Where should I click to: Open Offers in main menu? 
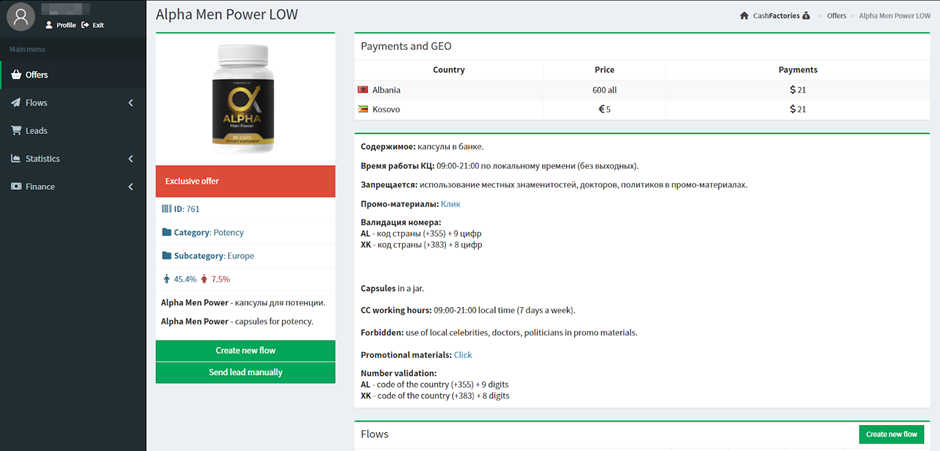pyautogui.click(x=36, y=75)
